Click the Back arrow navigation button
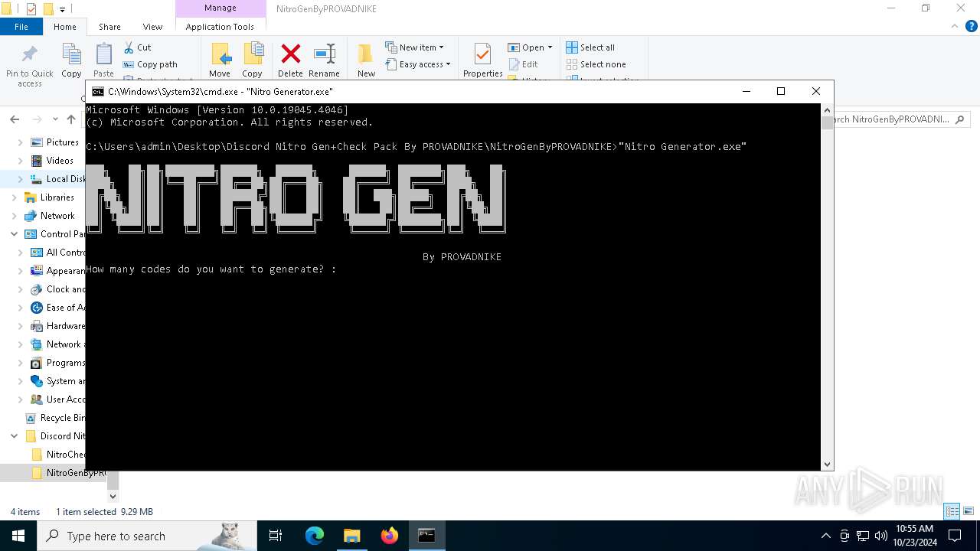The width and height of the screenshot is (980, 551). [x=15, y=119]
